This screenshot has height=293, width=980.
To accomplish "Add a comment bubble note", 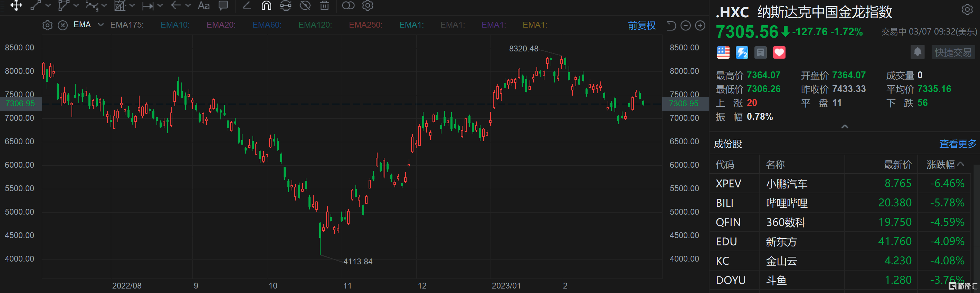I will (x=223, y=5).
